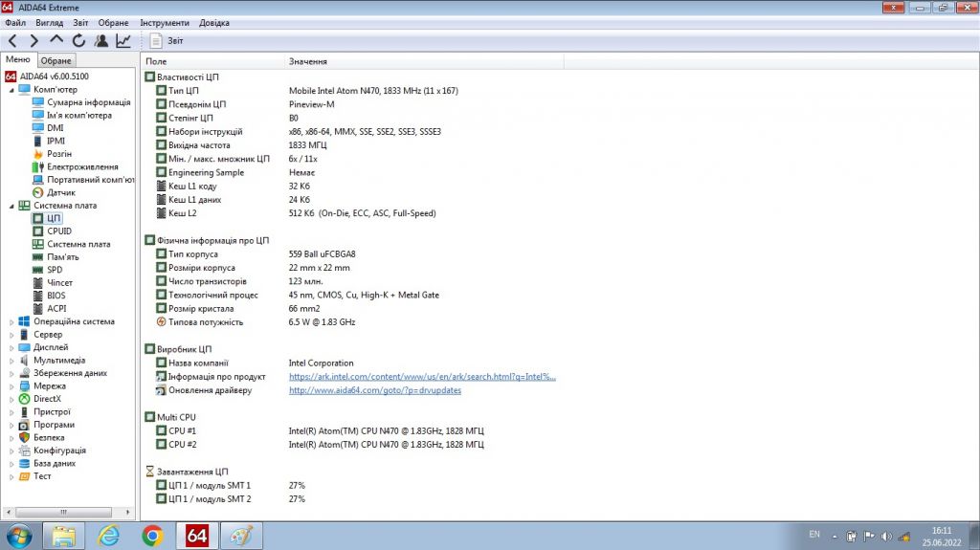The height and width of the screenshot is (550, 980).
Task: Go back with the left arrow toolbar icon
Action: pos(12,41)
